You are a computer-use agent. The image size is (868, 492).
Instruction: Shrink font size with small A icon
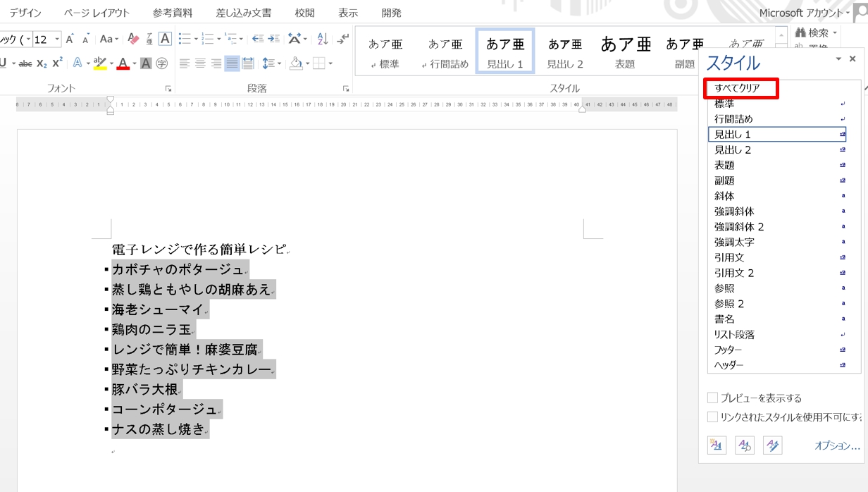pyautogui.click(x=85, y=39)
